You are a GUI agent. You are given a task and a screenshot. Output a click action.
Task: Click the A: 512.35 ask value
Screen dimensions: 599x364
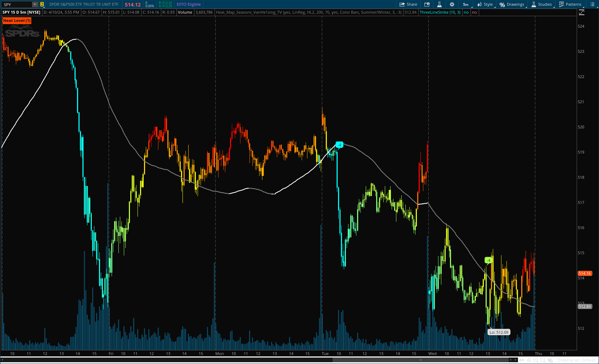(x=166, y=6)
